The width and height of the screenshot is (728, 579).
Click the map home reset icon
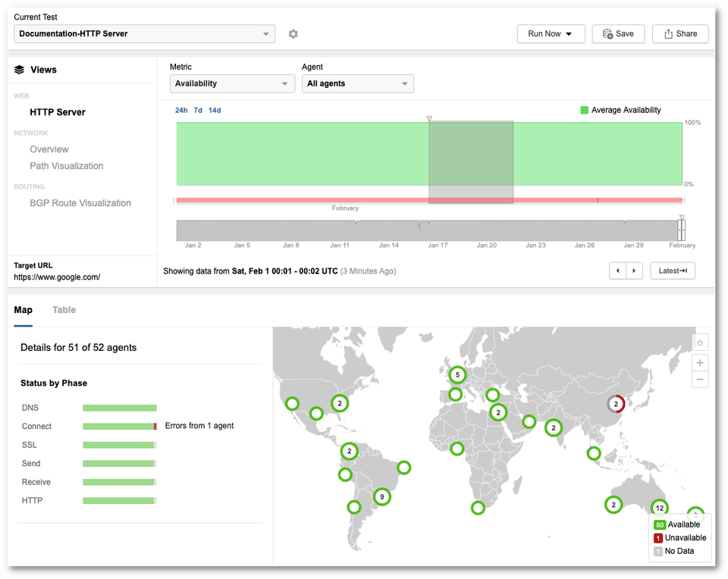(x=701, y=343)
